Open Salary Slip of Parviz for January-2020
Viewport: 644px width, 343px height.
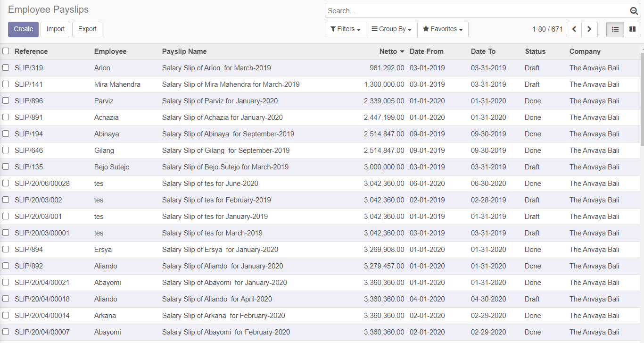220,101
